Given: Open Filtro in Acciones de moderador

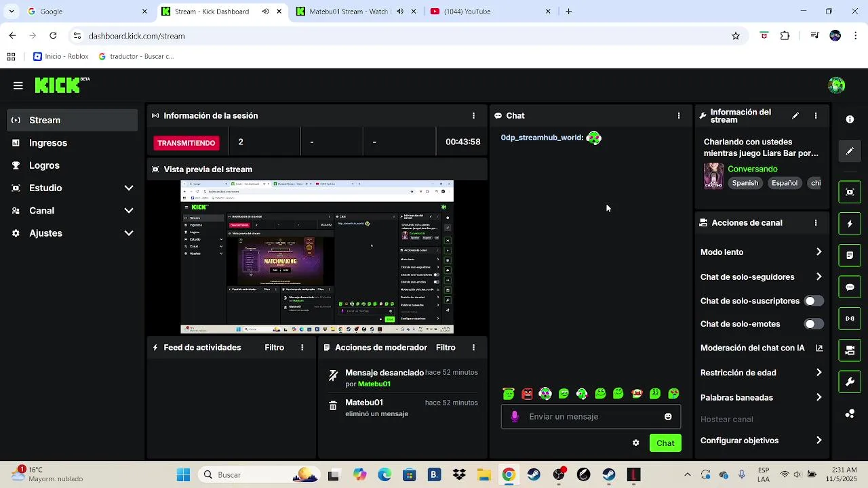Looking at the screenshot, I should [x=446, y=348].
